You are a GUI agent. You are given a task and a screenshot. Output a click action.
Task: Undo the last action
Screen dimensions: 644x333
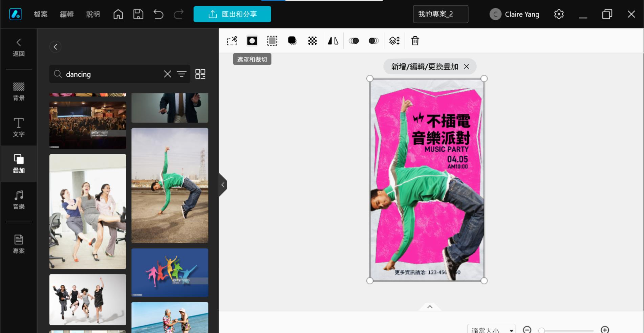coord(158,14)
